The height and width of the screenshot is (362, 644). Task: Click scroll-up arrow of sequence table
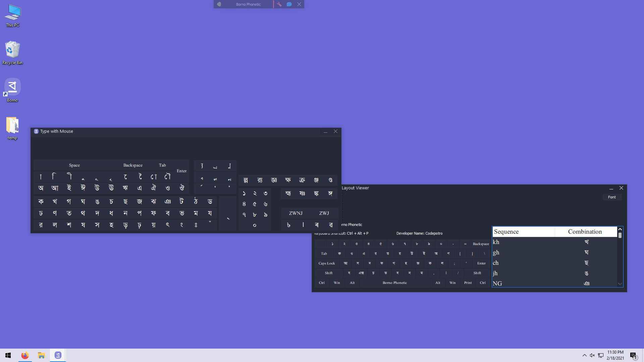coord(620,229)
